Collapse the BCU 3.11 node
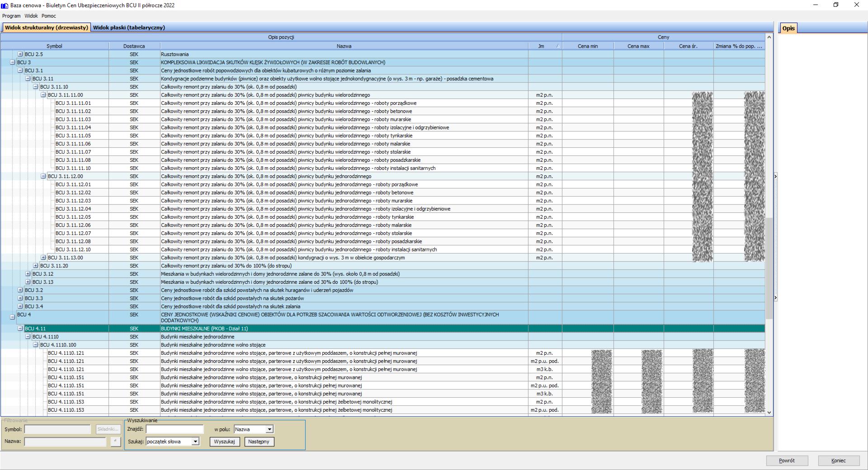The height and width of the screenshot is (470, 868). point(28,79)
